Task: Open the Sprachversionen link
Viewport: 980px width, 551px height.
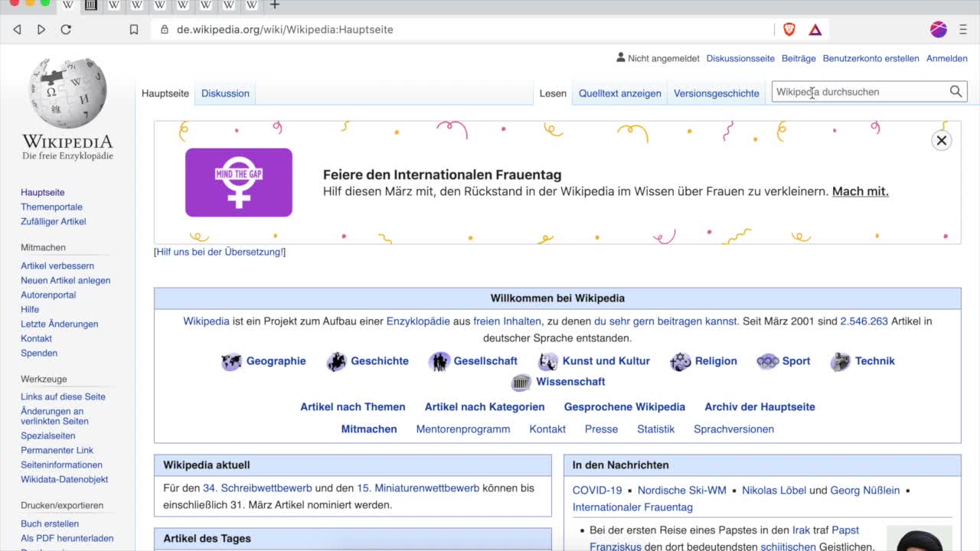Action: [x=733, y=429]
